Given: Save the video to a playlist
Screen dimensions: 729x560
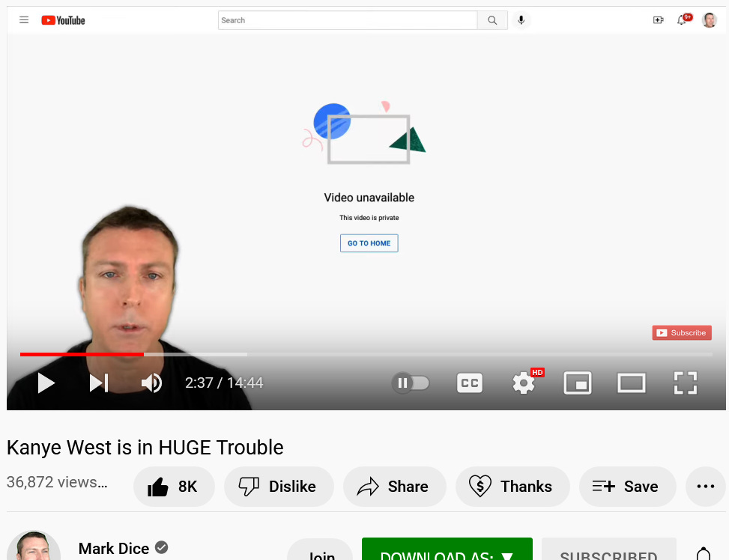Looking at the screenshot, I should pos(628,487).
